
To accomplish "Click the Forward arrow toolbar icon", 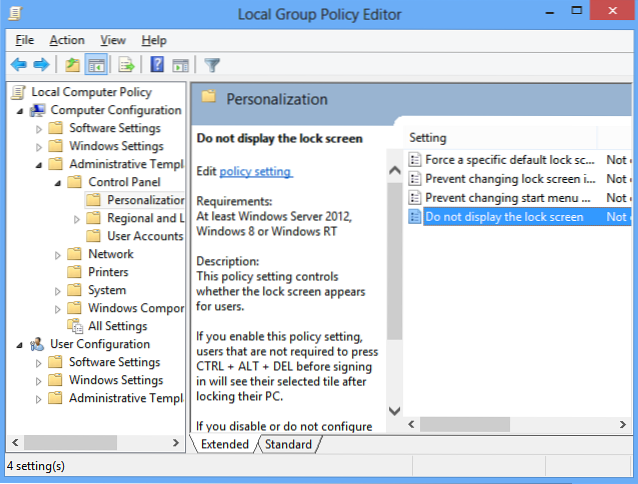I will (x=41, y=65).
